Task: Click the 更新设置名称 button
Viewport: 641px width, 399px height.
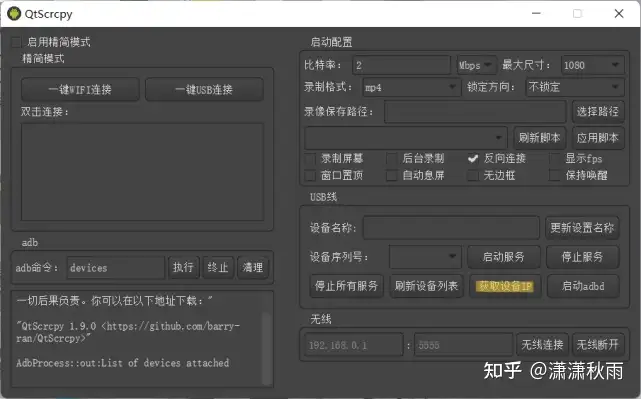Action: click(582, 228)
